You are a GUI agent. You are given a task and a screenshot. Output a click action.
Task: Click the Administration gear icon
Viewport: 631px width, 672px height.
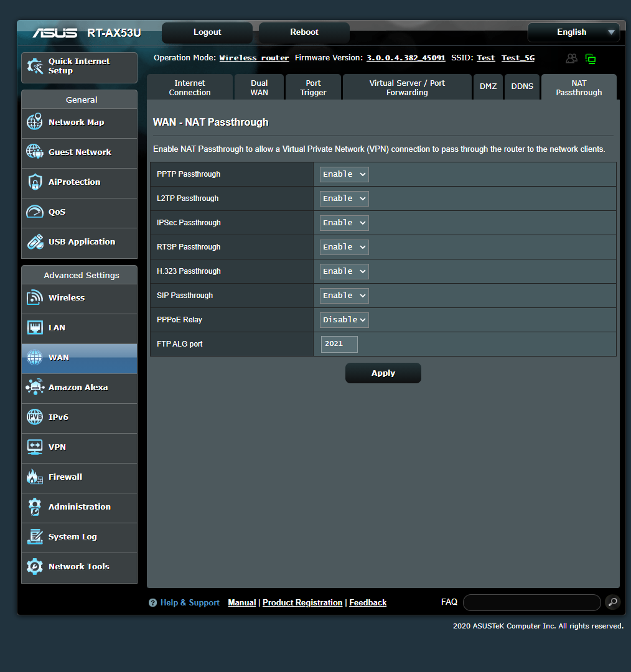click(x=35, y=506)
